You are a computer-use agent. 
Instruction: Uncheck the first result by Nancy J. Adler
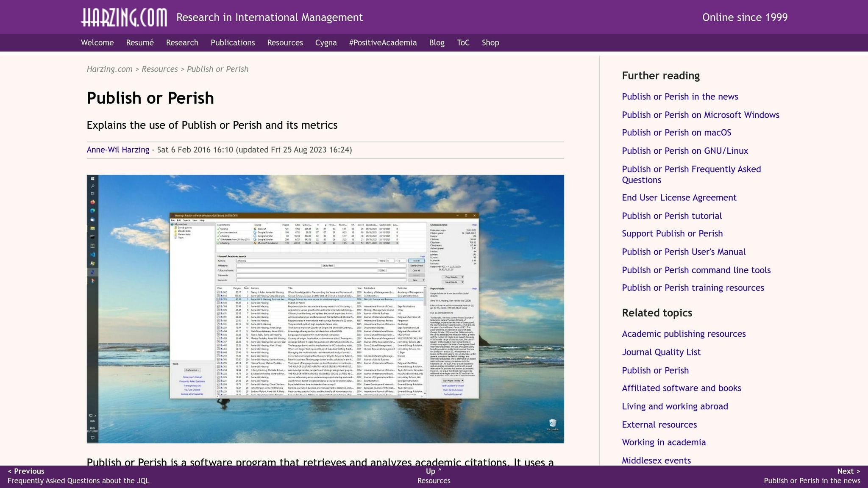[x=218, y=292]
